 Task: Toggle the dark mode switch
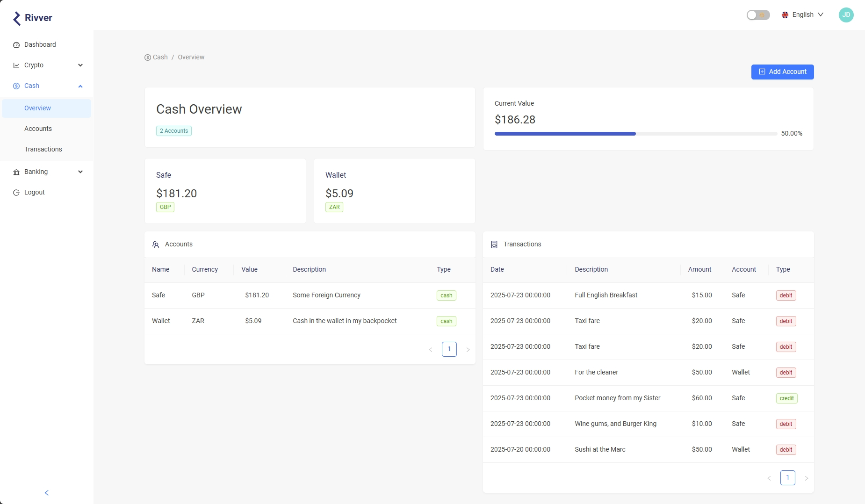[758, 15]
